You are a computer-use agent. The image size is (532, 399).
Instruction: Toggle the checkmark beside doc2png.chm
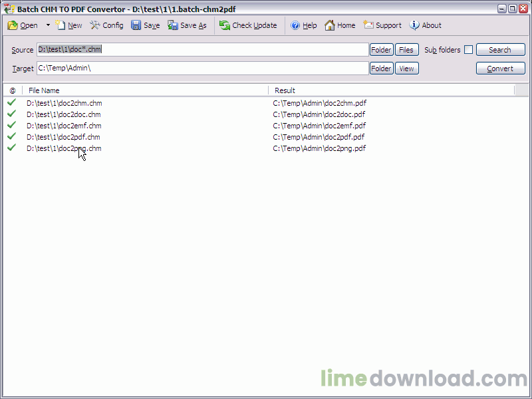coord(11,148)
